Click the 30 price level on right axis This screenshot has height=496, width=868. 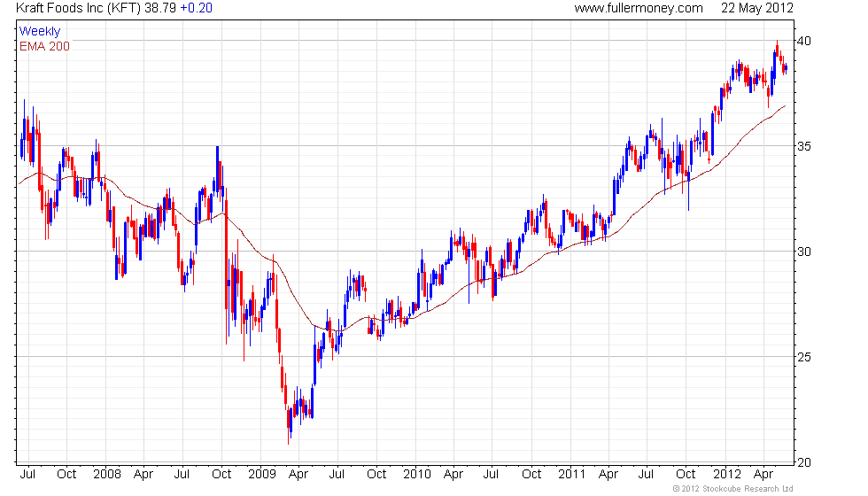click(x=804, y=252)
